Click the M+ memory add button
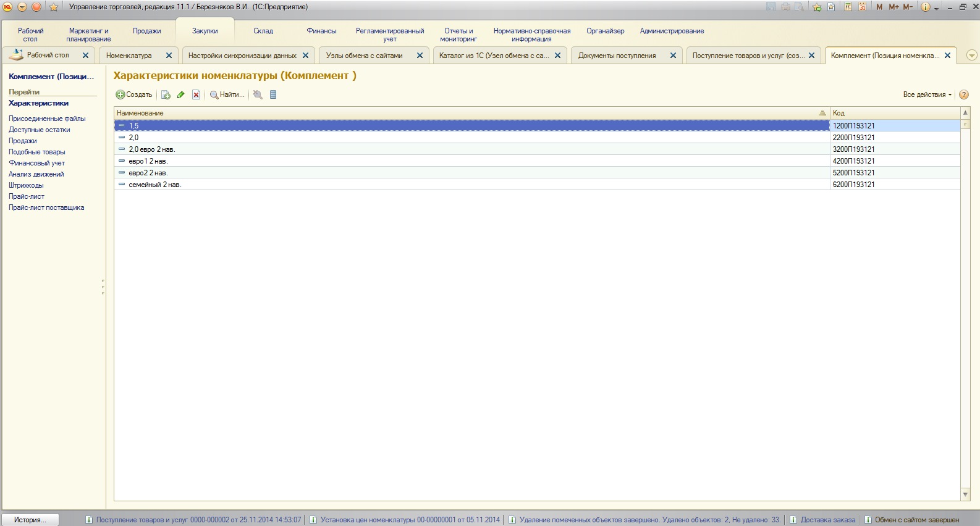 [x=893, y=7]
